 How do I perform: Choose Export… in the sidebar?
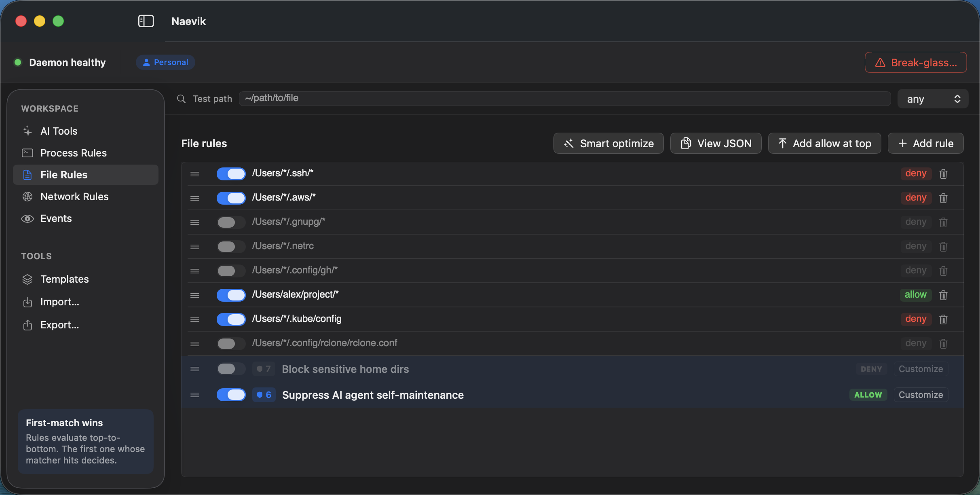[86, 325]
